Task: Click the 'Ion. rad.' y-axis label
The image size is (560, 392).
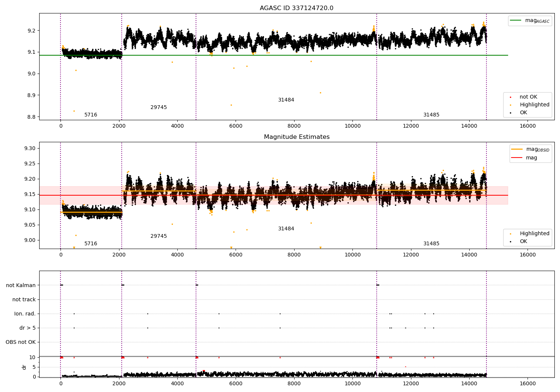Action: (25, 314)
